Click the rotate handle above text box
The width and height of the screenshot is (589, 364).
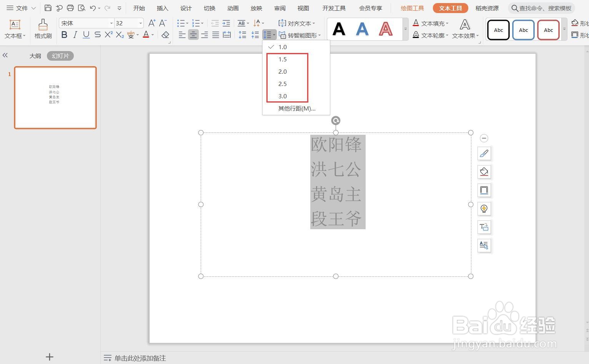[x=336, y=121]
